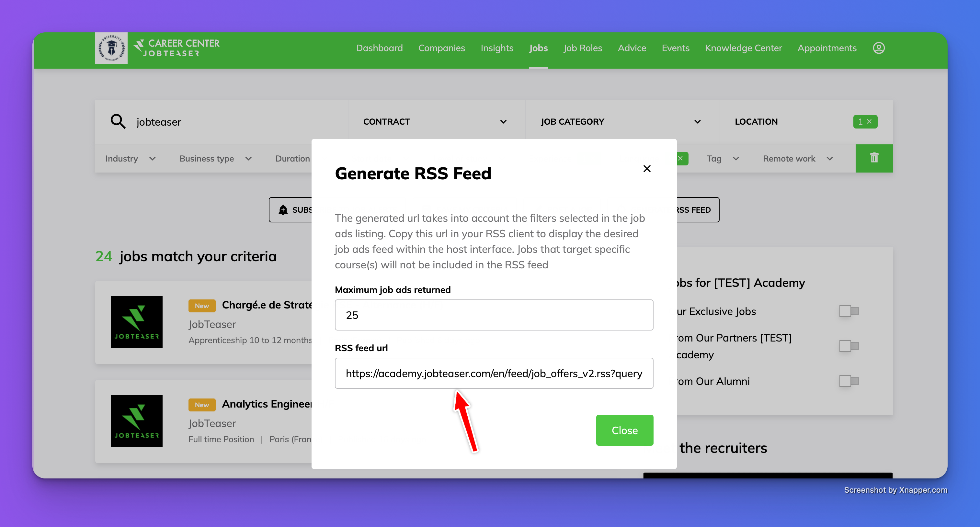Viewport: 980px width, 527px height.
Task: Click the green Close button
Action: click(625, 430)
